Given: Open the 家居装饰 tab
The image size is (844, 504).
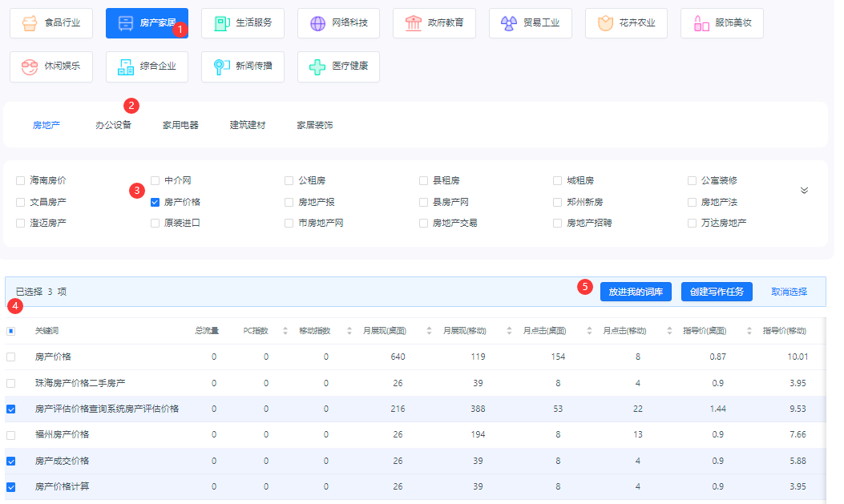Looking at the screenshot, I should [x=314, y=125].
